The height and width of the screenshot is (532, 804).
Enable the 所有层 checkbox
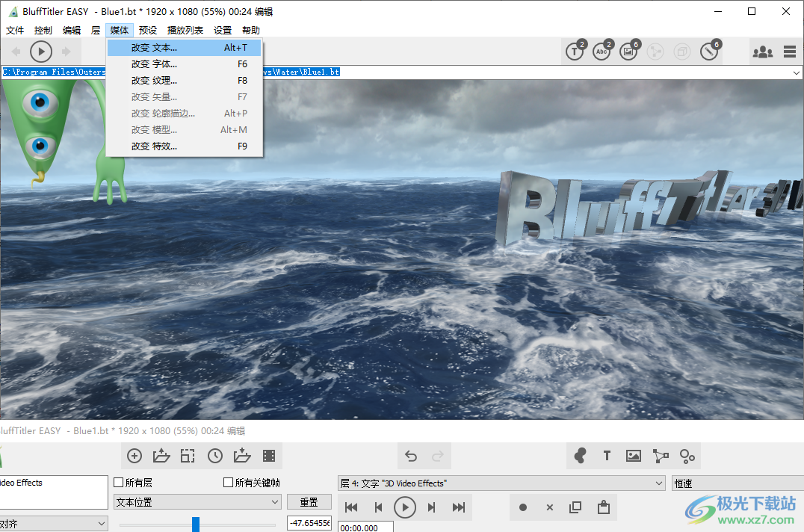[x=119, y=483]
